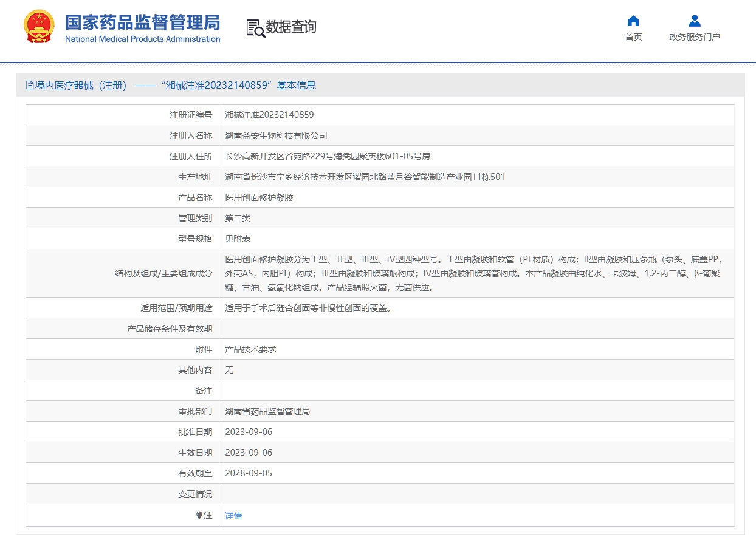Click the 注册证编号 row label

(191, 115)
